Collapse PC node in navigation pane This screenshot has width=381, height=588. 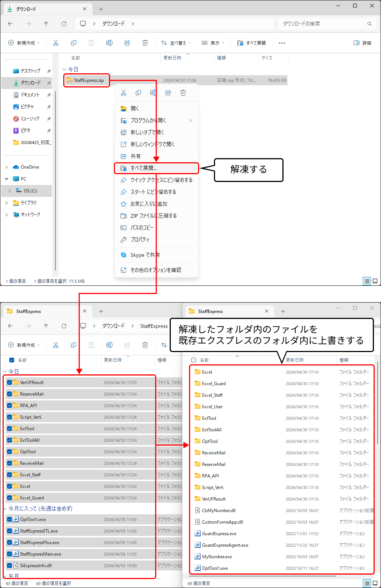point(6,179)
